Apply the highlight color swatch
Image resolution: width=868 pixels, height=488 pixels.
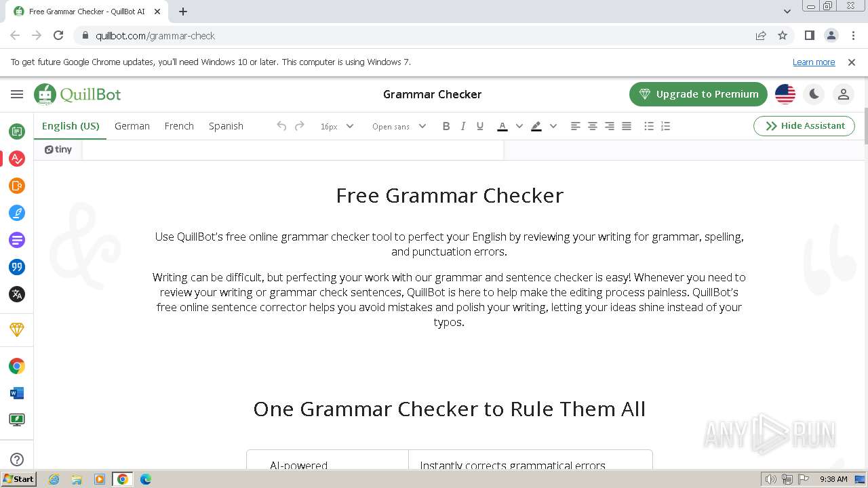[536, 126]
